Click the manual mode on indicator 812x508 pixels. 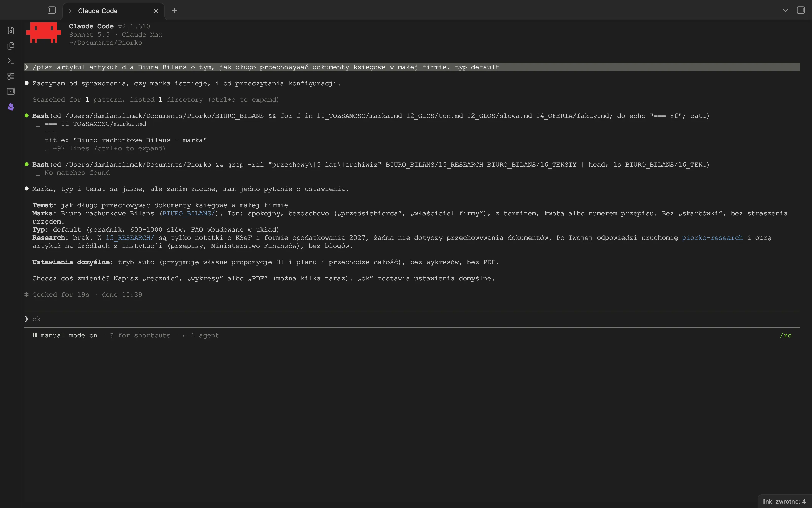tap(65, 335)
